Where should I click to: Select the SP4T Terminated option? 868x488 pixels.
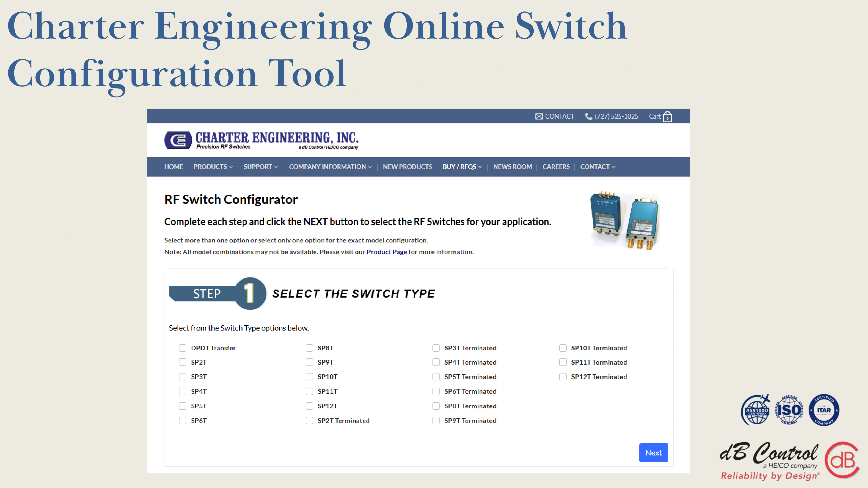(x=436, y=362)
